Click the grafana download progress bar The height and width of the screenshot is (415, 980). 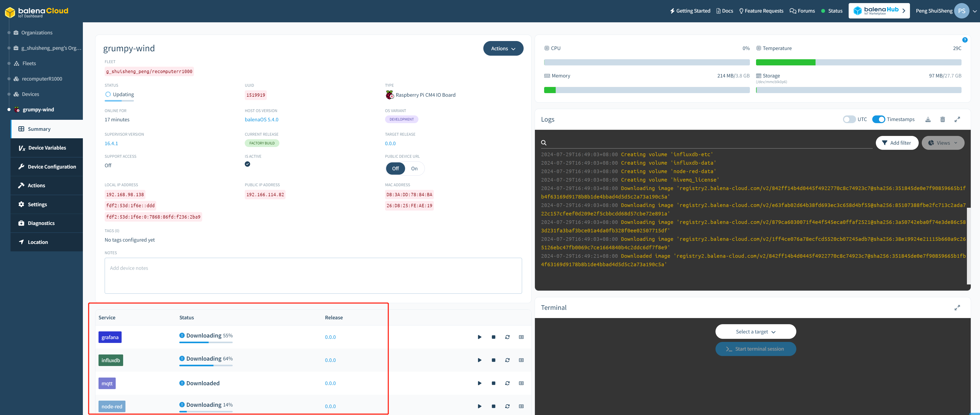click(x=206, y=342)
